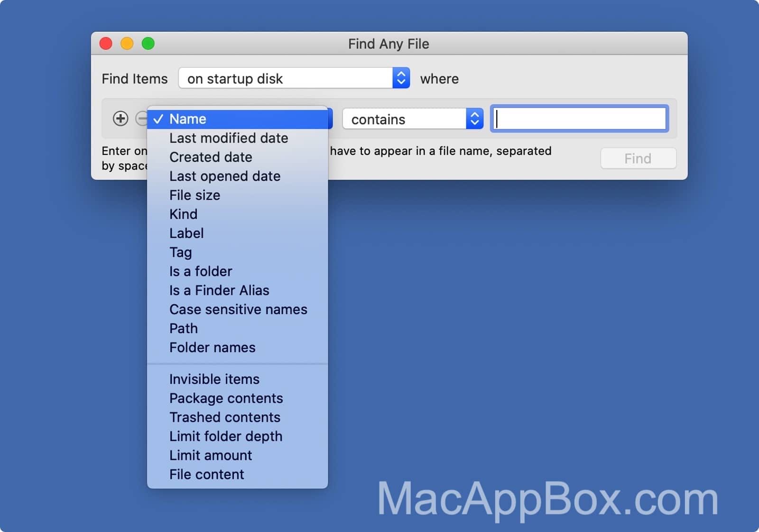The image size is (759, 532).
Task: Choose Label from the criteria list
Action: (x=237, y=233)
